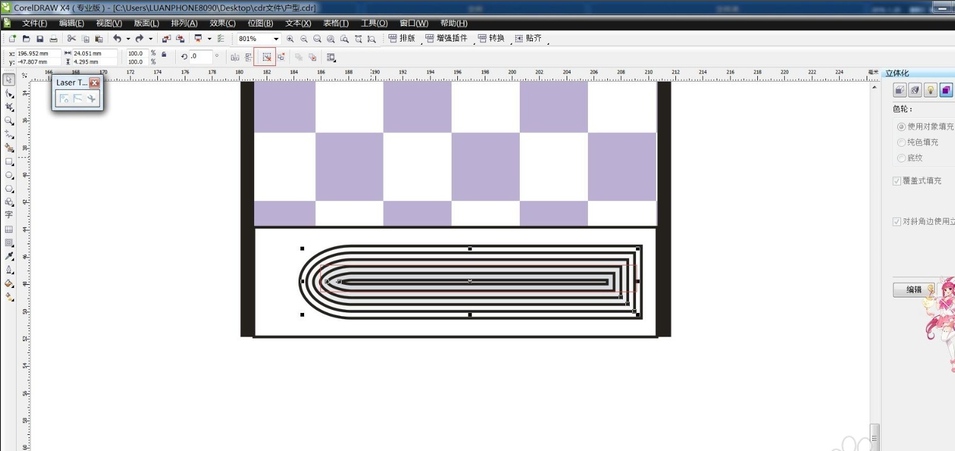This screenshot has height=451, width=955.
Task: Select the 纯色填充 radio option
Action: [901, 143]
